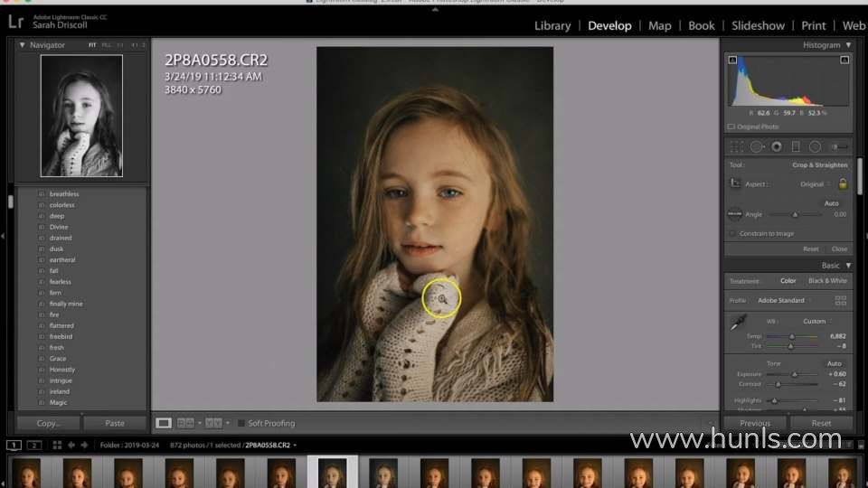Open the Aspect Original dropdown
868x488 pixels.
pos(816,184)
